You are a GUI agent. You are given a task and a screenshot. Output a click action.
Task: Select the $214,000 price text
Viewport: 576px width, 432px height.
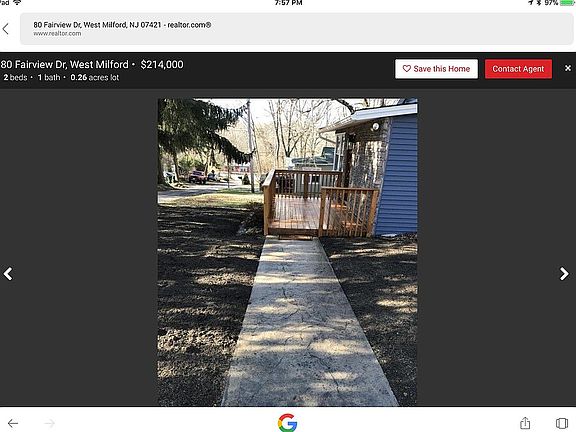coord(162,64)
